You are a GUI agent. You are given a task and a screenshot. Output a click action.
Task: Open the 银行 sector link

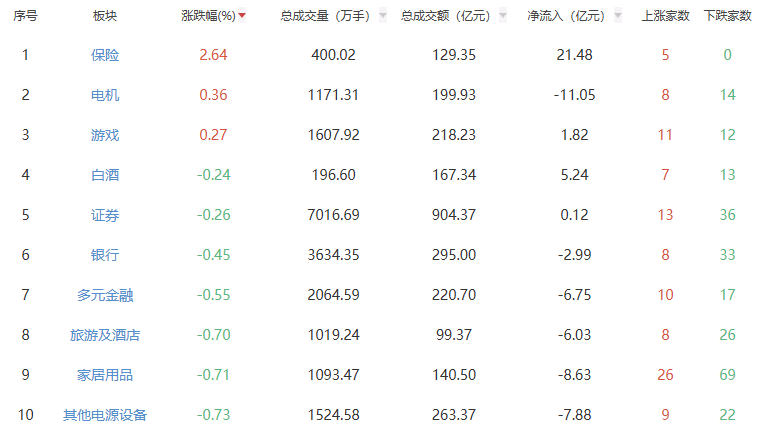(105, 255)
